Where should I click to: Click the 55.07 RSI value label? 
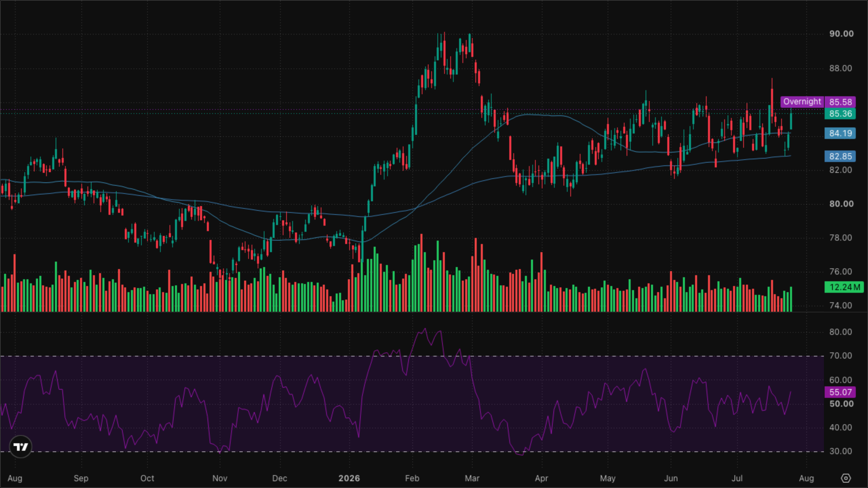click(840, 392)
